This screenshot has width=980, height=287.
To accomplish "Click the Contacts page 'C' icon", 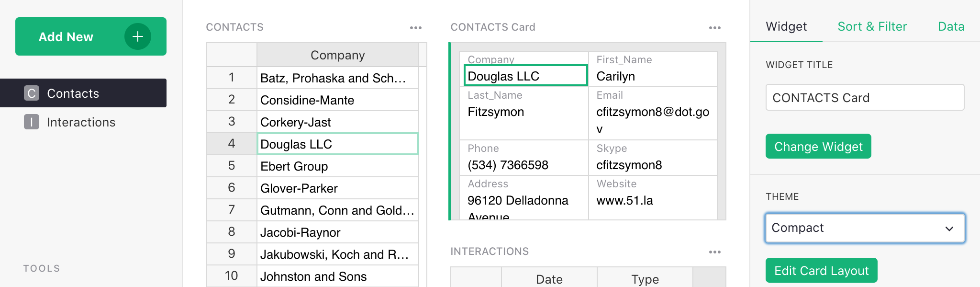I will click(32, 93).
